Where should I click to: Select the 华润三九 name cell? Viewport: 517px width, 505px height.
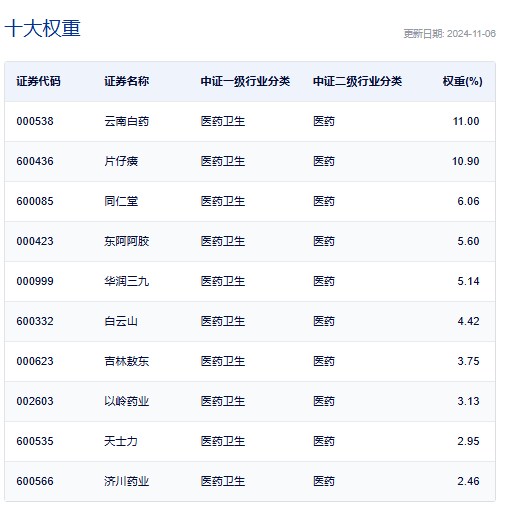point(126,281)
